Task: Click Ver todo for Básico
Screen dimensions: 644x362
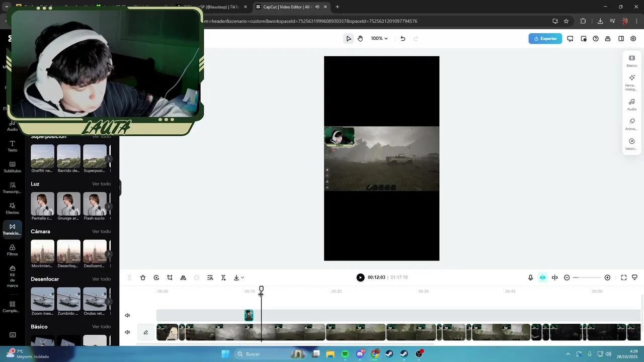Action: click(x=101, y=327)
